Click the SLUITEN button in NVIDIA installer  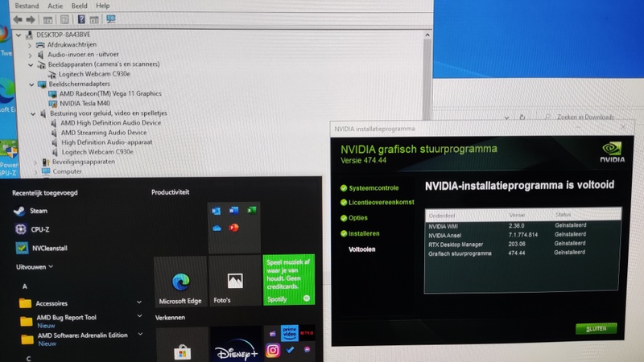(x=596, y=328)
